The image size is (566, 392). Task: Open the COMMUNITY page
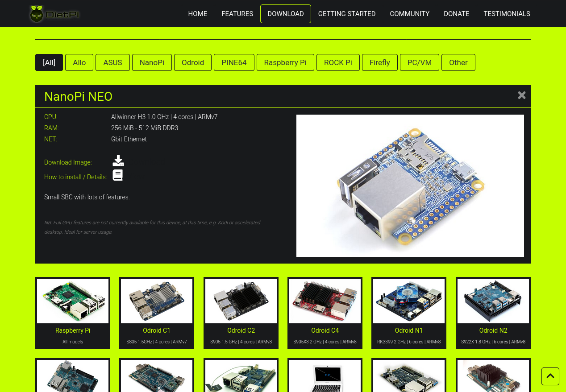(x=409, y=14)
